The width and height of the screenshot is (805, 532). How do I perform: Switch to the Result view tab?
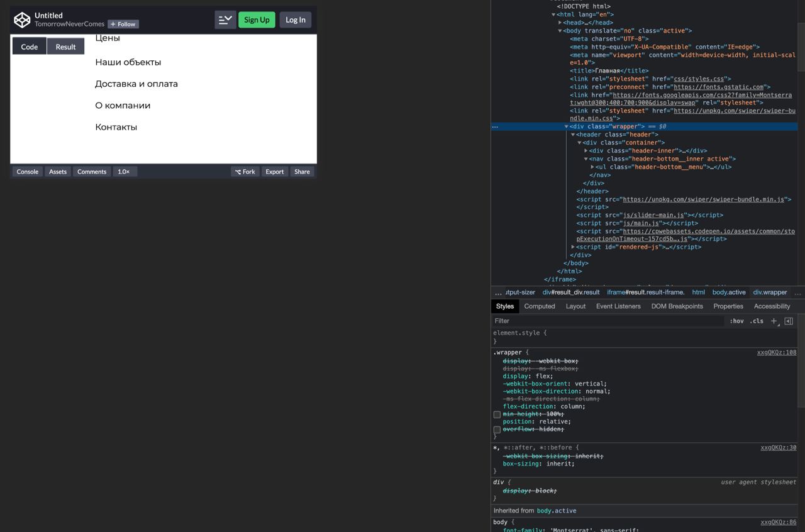tap(65, 47)
